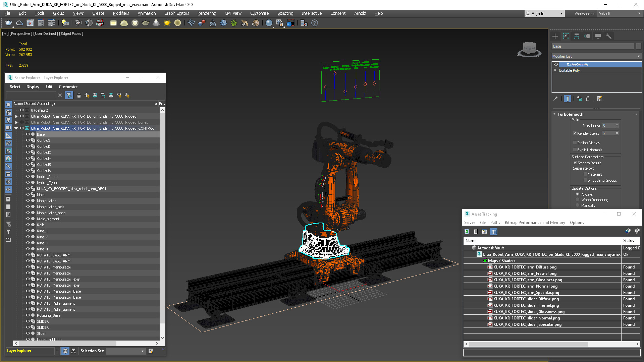
Task: Click the Iterations spinner arrows
Action: pos(617,126)
